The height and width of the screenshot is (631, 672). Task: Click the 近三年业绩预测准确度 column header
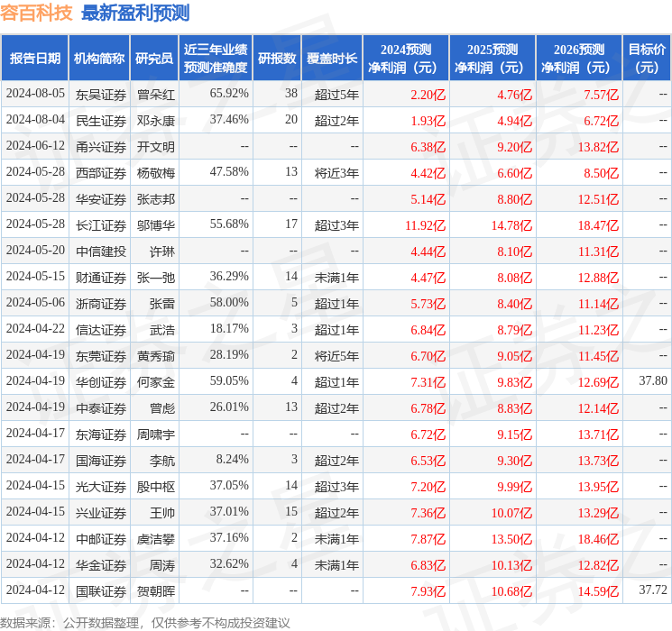pos(216,58)
